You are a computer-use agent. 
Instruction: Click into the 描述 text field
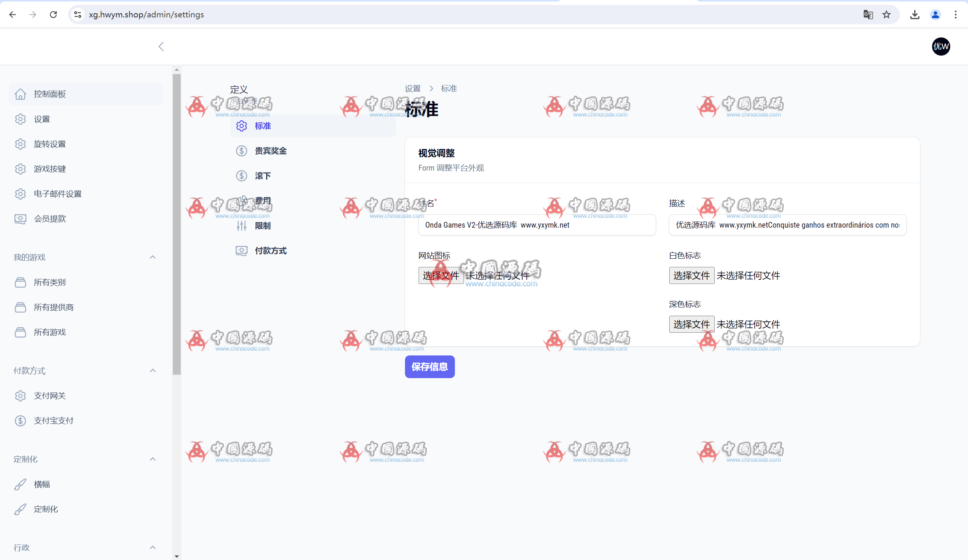point(788,225)
